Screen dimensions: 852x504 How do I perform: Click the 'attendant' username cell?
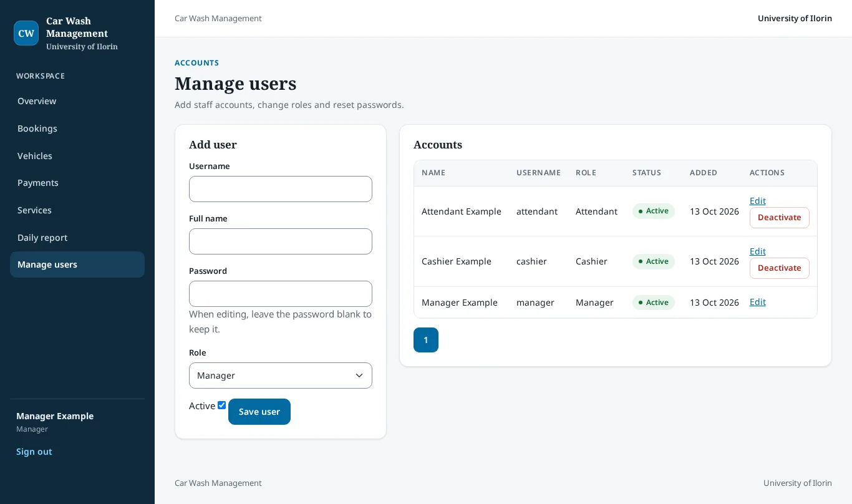click(x=537, y=211)
